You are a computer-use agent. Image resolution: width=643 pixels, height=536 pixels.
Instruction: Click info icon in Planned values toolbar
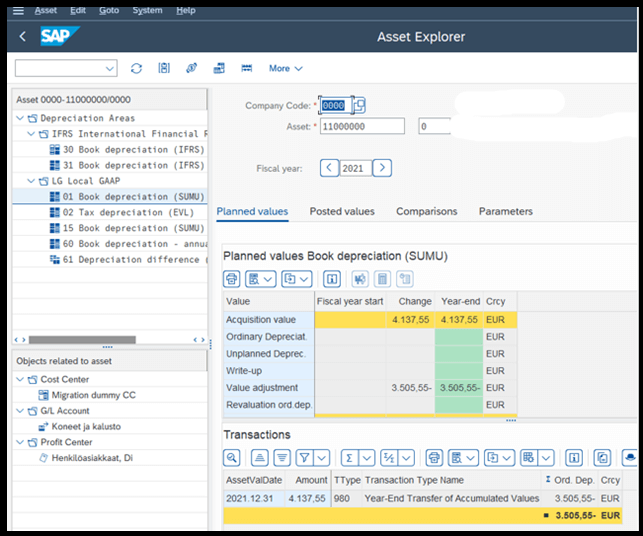(x=332, y=279)
